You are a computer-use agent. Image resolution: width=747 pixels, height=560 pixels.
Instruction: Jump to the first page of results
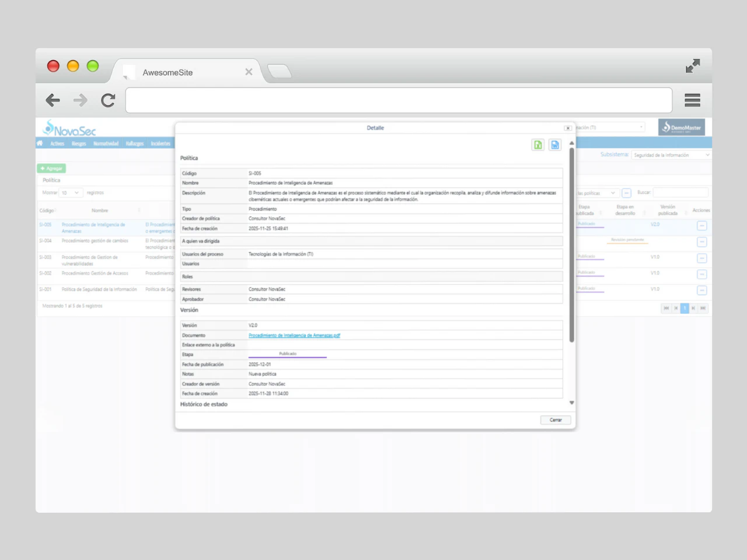[666, 308]
